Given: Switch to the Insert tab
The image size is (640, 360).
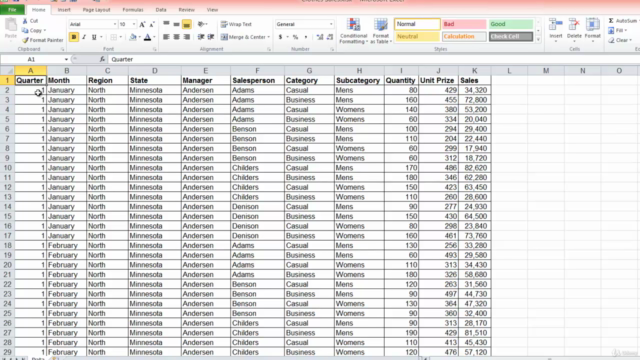Looking at the screenshot, I should point(64,9).
